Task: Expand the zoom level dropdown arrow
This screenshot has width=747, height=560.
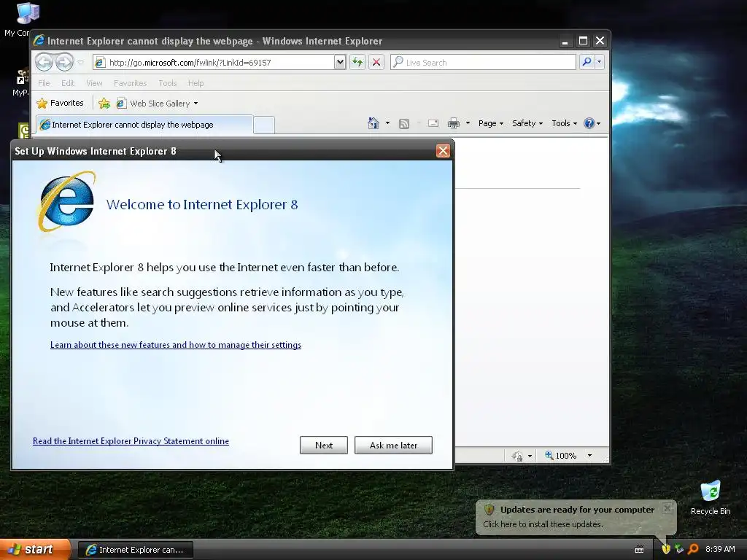Action: (589, 456)
